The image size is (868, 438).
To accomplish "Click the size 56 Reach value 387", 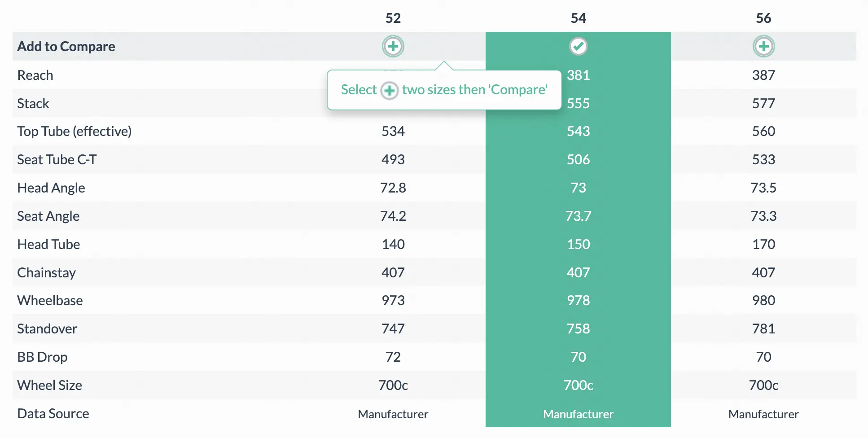I will [x=763, y=75].
